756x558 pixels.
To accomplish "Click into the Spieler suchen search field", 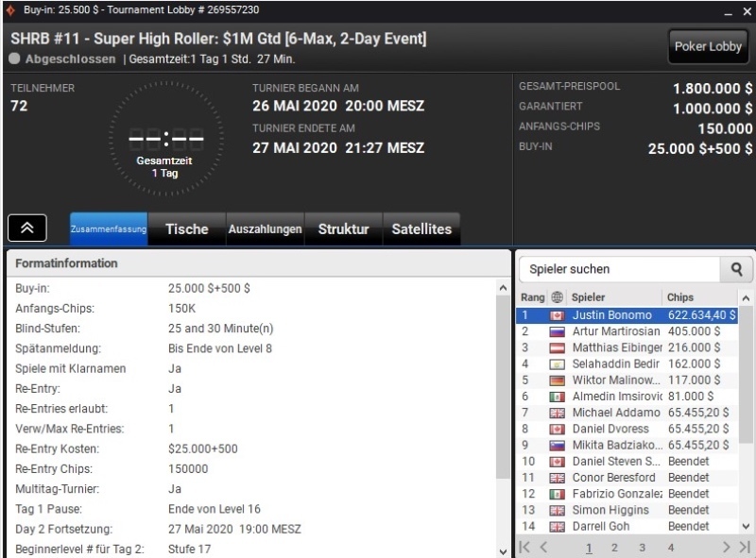I will click(x=618, y=269).
